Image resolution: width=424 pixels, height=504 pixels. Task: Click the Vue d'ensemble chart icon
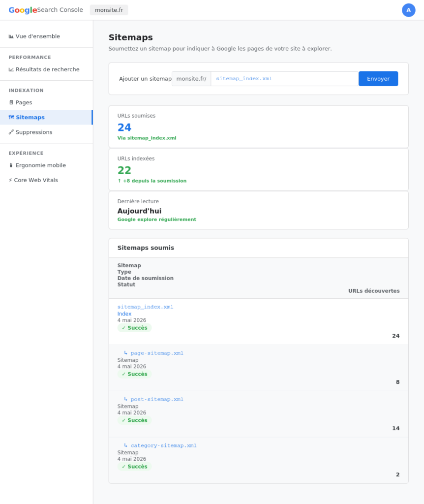(11, 36)
